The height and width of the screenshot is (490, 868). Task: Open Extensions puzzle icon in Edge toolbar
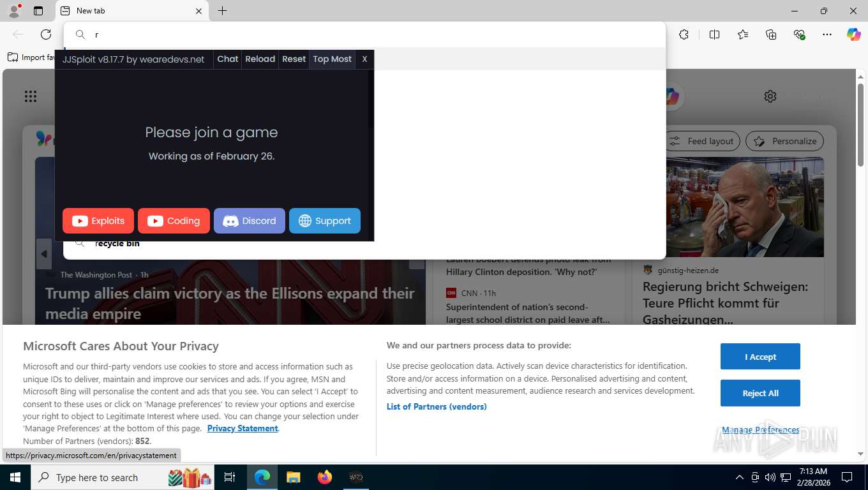click(x=684, y=34)
